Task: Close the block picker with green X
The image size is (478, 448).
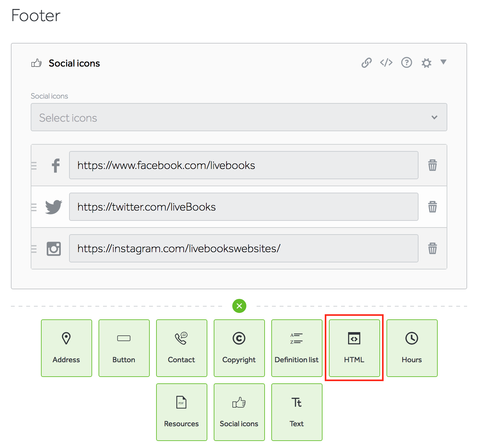Action: coord(239,306)
